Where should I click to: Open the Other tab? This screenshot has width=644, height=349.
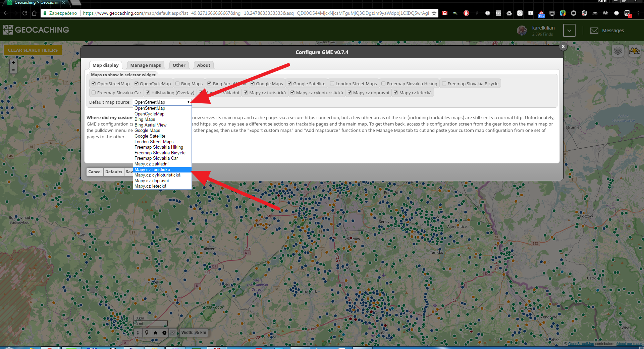[x=179, y=65]
